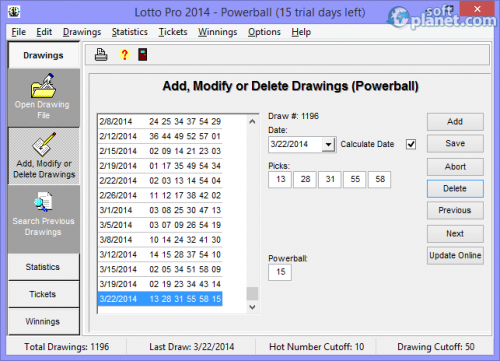Open the File menu
This screenshot has height=361, width=500.
coord(19,32)
